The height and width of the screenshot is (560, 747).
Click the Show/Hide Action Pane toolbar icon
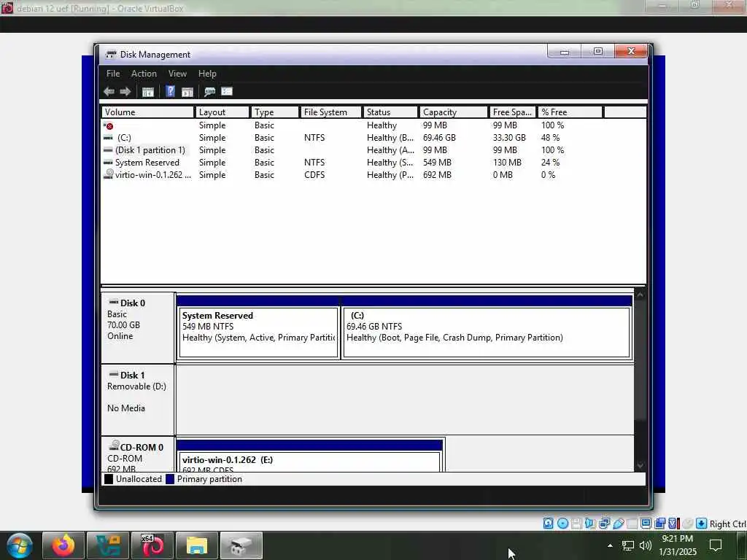pos(187,92)
